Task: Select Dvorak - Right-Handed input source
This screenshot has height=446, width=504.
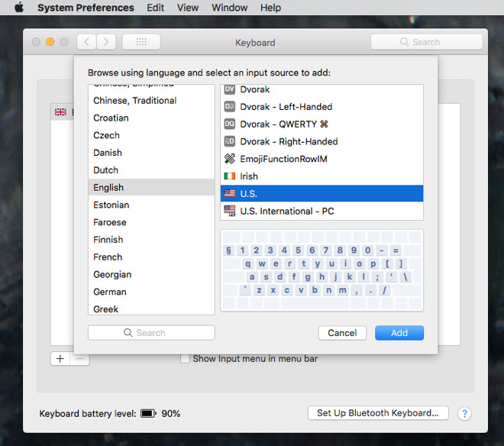Action: point(321,141)
